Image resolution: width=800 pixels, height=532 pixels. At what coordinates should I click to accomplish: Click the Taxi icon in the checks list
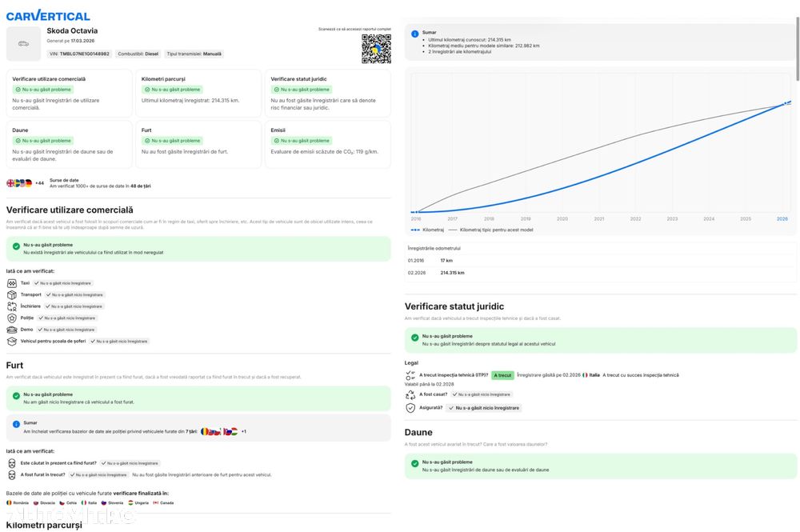click(x=12, y=283)
